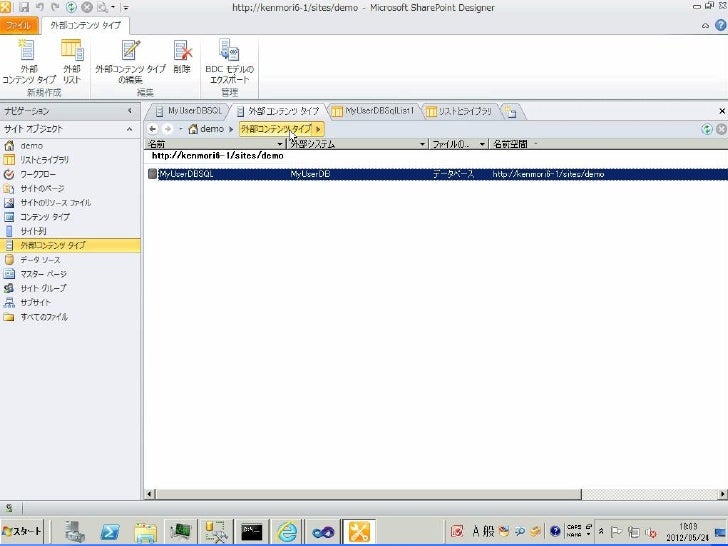This screenshot has height=546, width=728.
Task: Refresh the list with the green refresh icon
Action: [x=706, y=129]
